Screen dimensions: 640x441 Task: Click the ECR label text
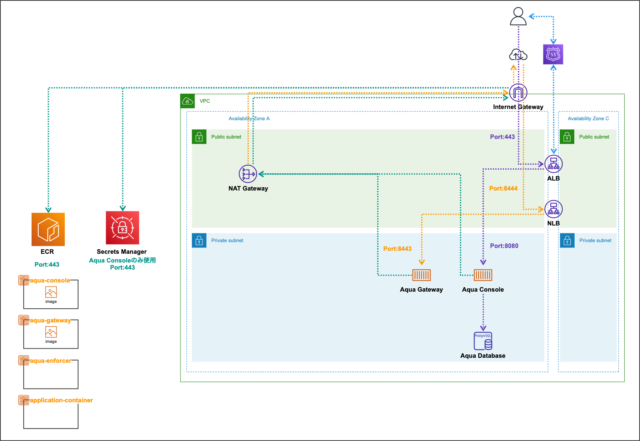47,252
